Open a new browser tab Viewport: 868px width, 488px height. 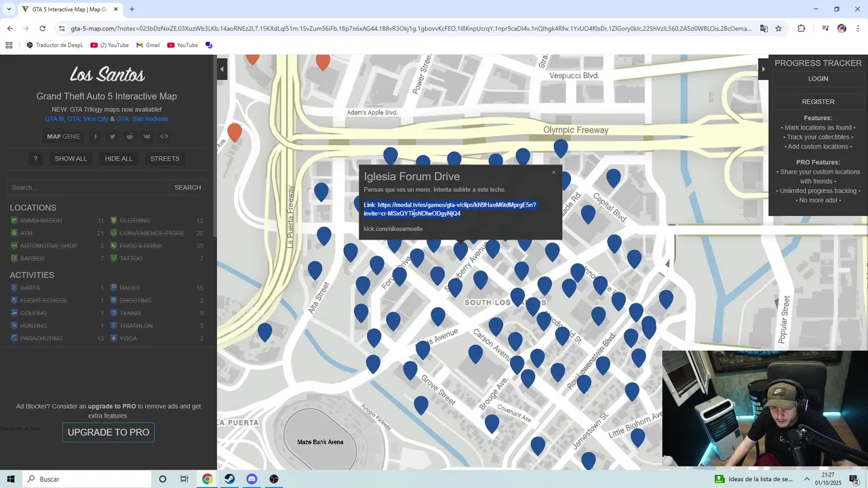(x=132, y=9)
